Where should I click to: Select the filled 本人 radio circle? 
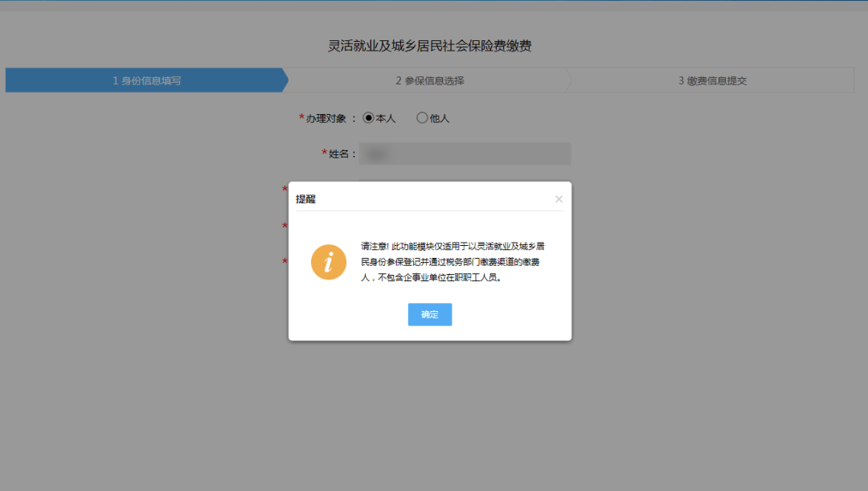pyautogui.click(x=369, y=117)
